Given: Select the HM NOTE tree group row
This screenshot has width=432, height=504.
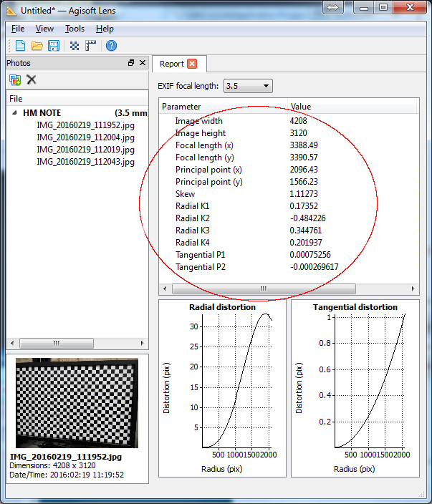Looking at the screenshot, I should [x=77, y=113].
